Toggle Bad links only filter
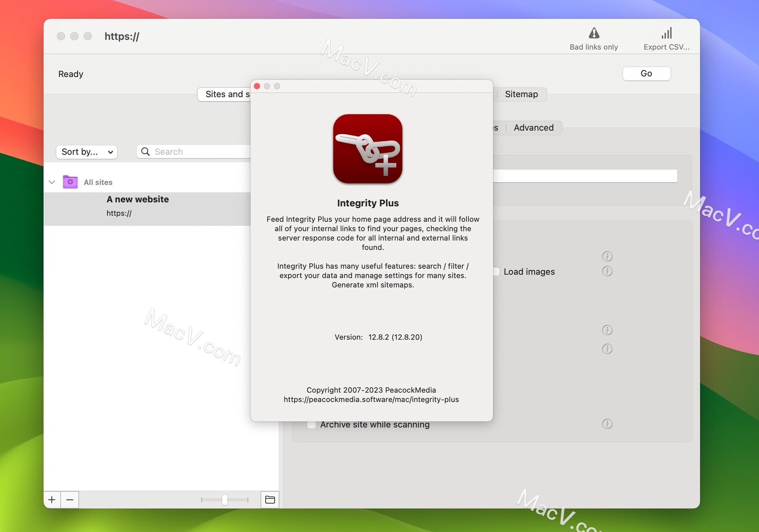 click(593, 39)
